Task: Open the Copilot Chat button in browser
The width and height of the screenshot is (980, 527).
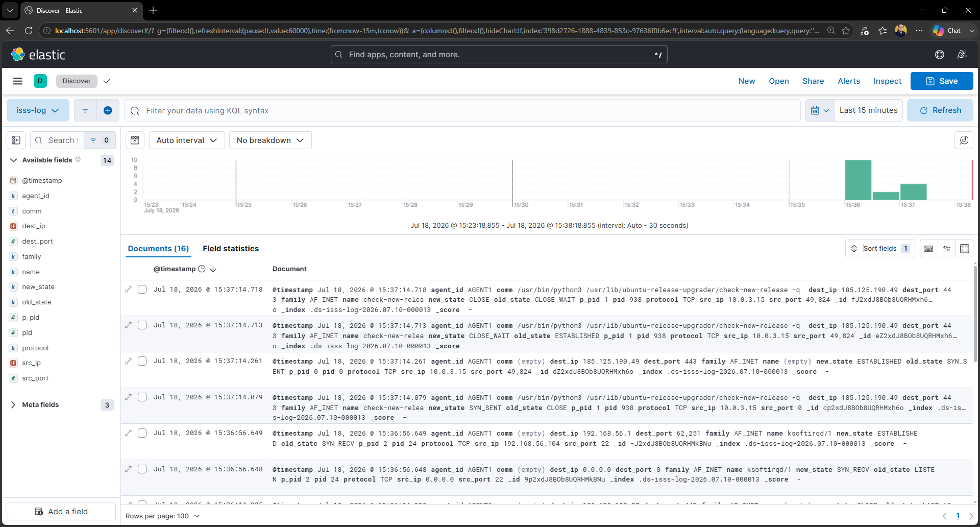Action: click(947, 31)
